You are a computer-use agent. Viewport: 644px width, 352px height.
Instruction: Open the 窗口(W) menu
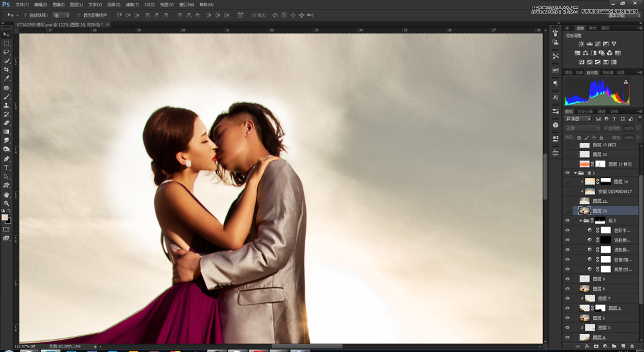tap(187, 5)
